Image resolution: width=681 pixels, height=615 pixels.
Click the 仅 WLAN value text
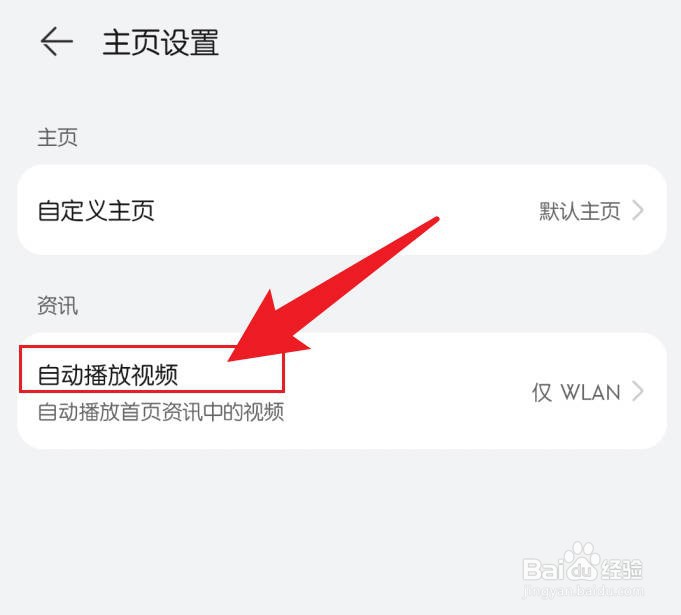(576, 392)
